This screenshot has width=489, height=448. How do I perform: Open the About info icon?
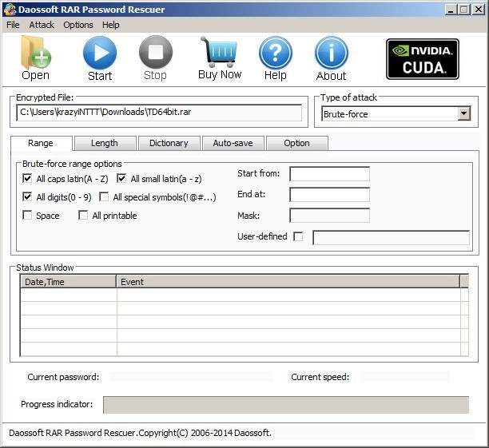[x=331, y=54]
